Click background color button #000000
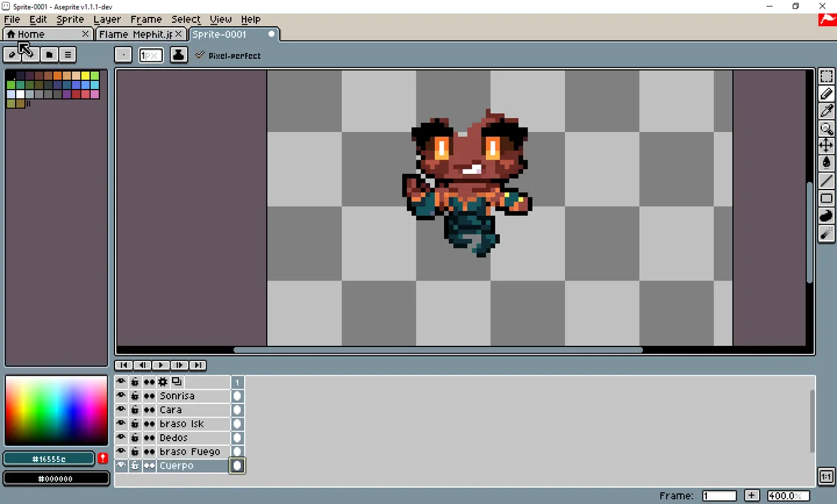Screen dimensions: 837x504 pyautogui.click(x=56, y=479)
